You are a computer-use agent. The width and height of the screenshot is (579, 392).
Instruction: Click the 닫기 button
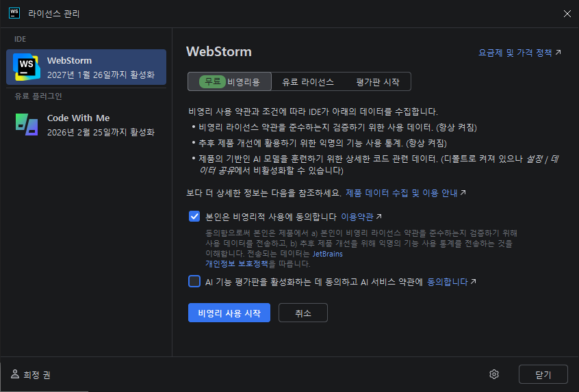[543, 374]
